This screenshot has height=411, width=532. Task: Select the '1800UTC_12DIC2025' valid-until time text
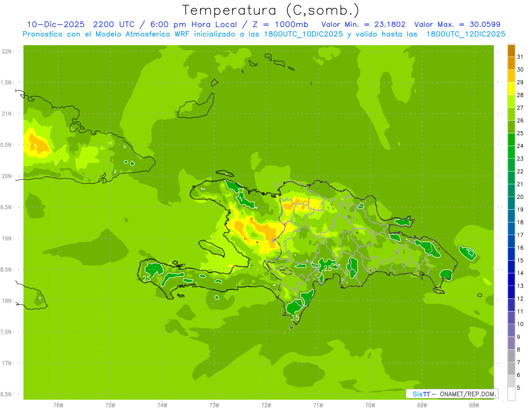[466, 34]
